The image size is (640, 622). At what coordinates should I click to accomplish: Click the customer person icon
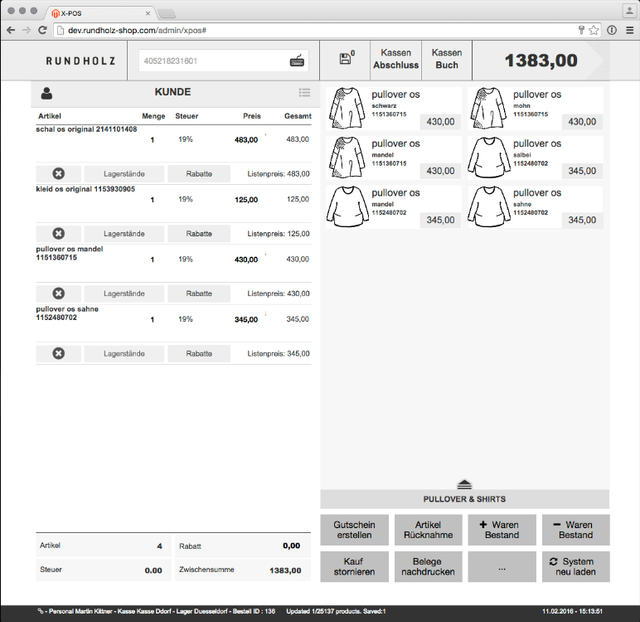click(47, 93)
